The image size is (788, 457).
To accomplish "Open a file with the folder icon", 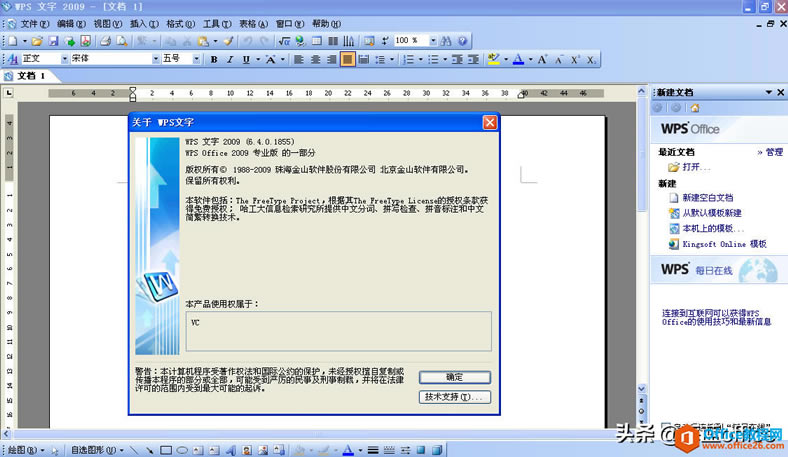I will click(x=37, y=41).
